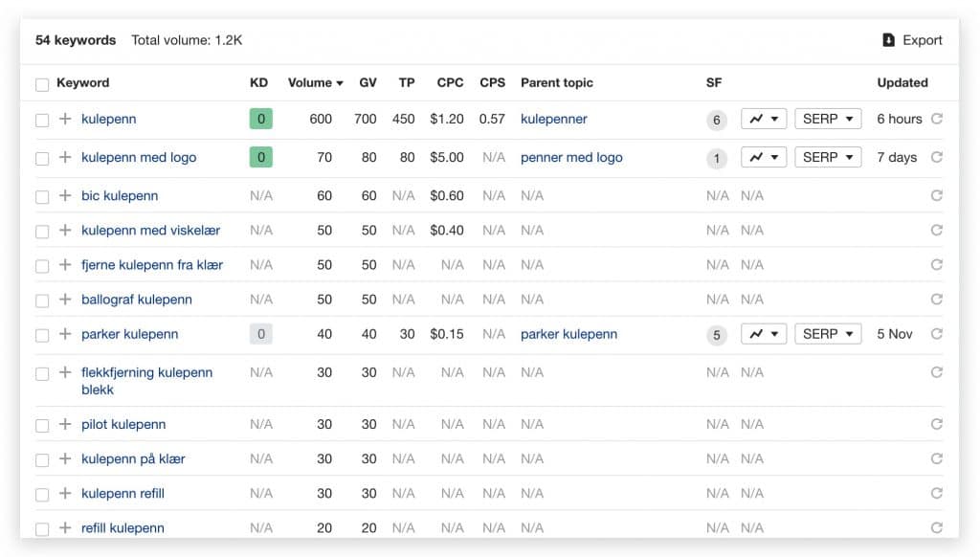The image size is (980, 557).
Task: Click the KD column header
Action: pos(258,82)
